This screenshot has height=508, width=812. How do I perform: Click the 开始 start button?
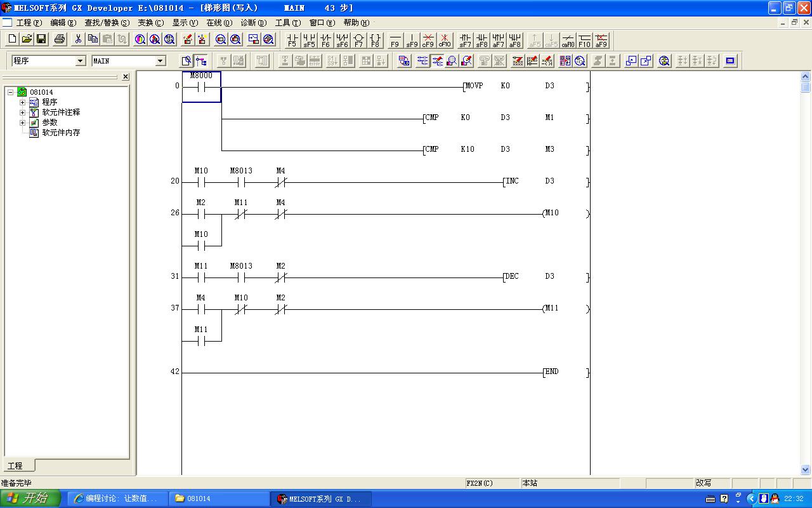tap(30, 498)
